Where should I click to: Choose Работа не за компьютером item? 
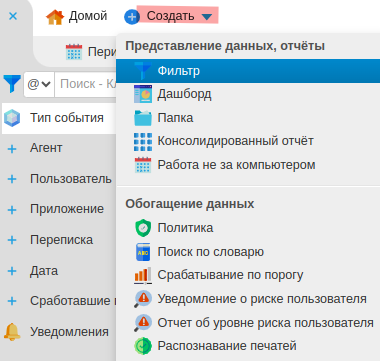click(248, 165)
